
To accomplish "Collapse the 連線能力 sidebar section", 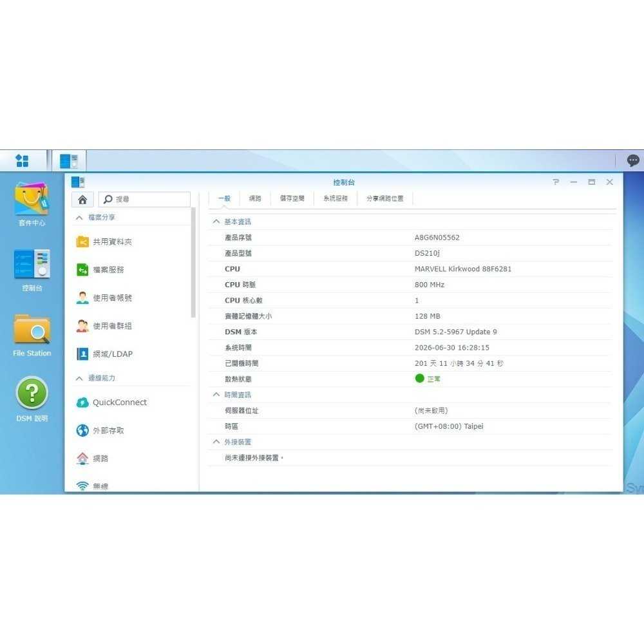I will point(79,378).
